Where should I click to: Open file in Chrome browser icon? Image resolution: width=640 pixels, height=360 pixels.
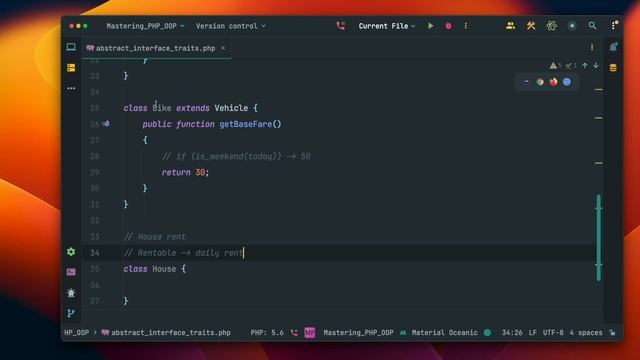point(540,82)
